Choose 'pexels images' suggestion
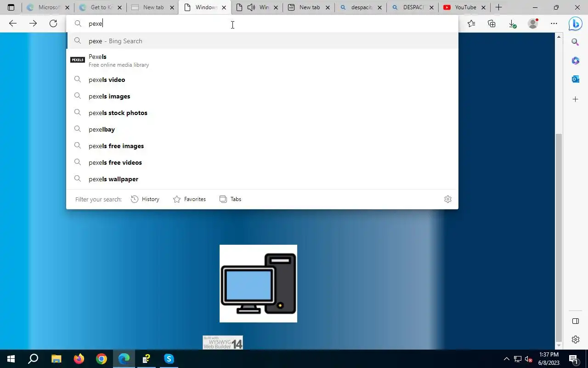The width and height of the screenshot is (588, 368). [262, 96]
